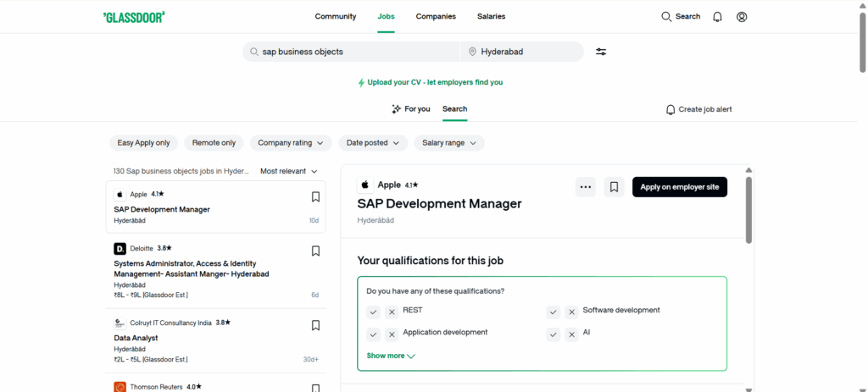Bookmark the Apple SAP Development Manager listing

pos(315,196)
